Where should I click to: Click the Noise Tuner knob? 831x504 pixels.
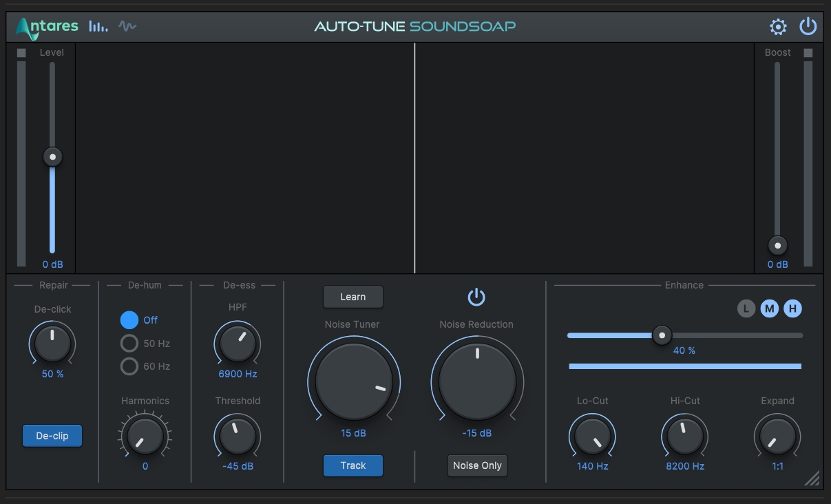click(354, 381)
